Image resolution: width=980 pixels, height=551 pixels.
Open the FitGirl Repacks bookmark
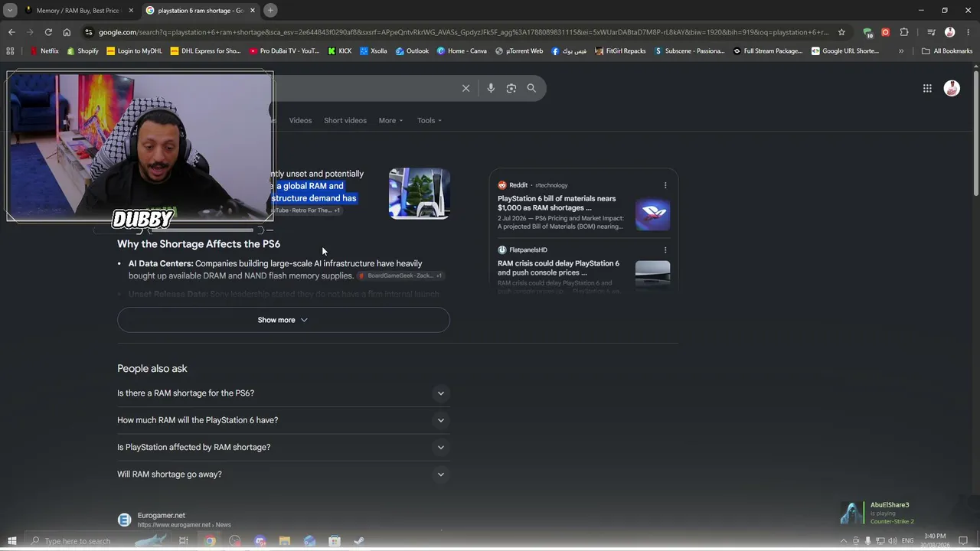[x=620, y=51]
